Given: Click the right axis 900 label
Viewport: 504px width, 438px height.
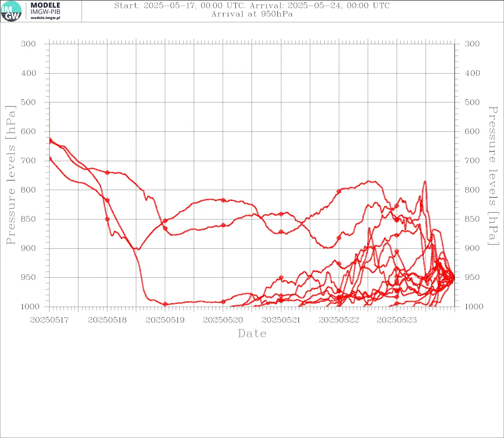Looking at the screenshot, I should (x=472, y=248).
